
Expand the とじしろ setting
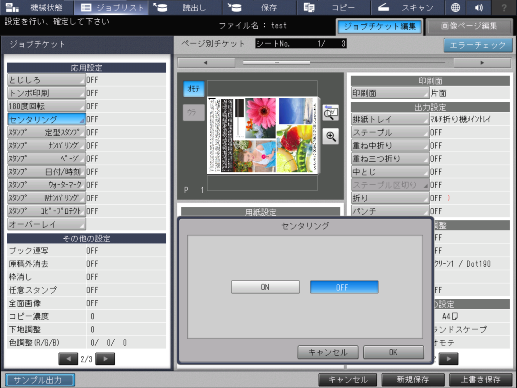(x=46, y=80)
